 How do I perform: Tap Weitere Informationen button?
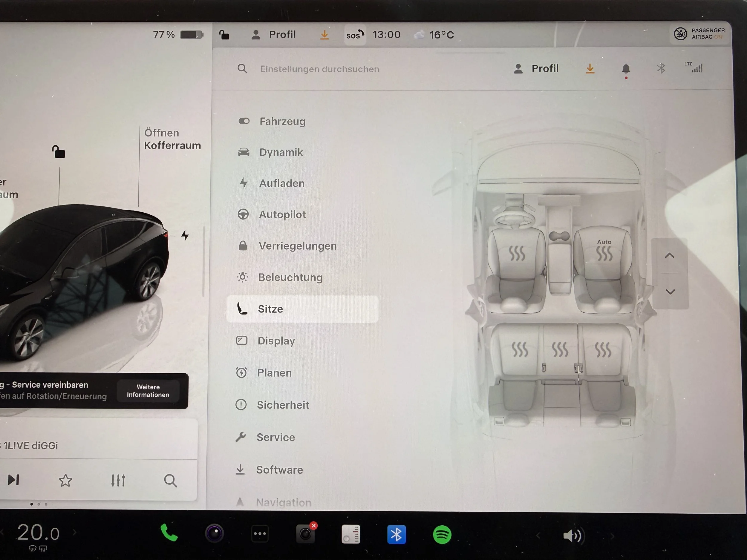148,391
